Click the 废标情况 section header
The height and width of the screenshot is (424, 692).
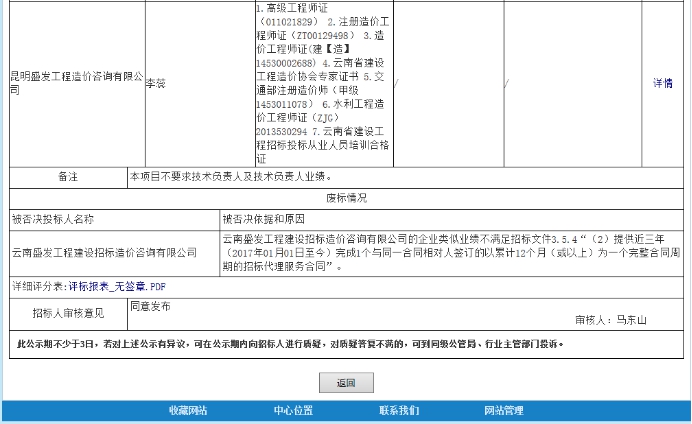coord(349,197)
